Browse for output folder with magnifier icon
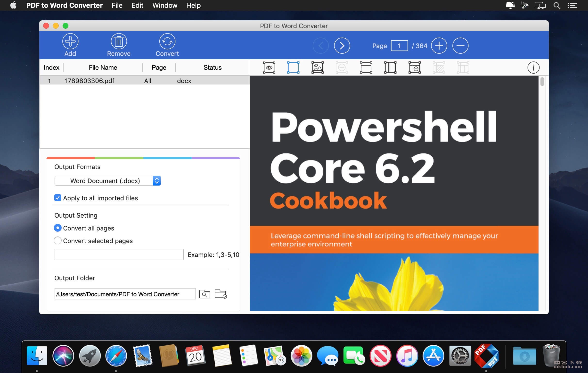 point(204,294)
